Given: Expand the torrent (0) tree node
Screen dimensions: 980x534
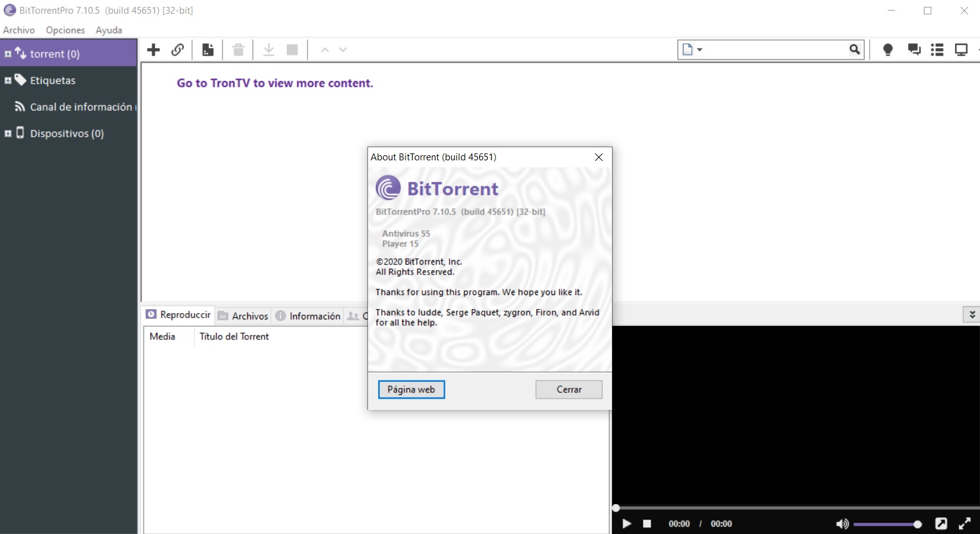Looking at the screenshot, I should [7, 54].
